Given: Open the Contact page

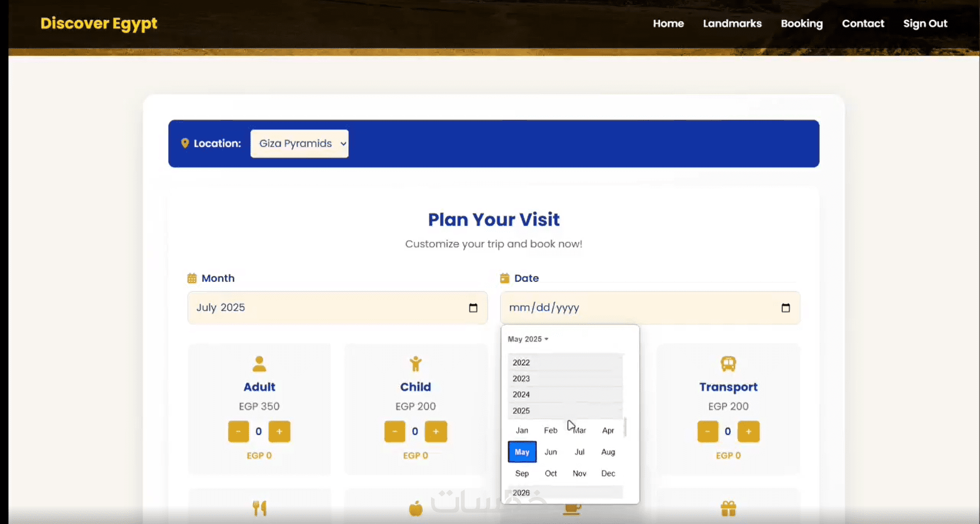Looking at the screenshot, I should [863, 23].
